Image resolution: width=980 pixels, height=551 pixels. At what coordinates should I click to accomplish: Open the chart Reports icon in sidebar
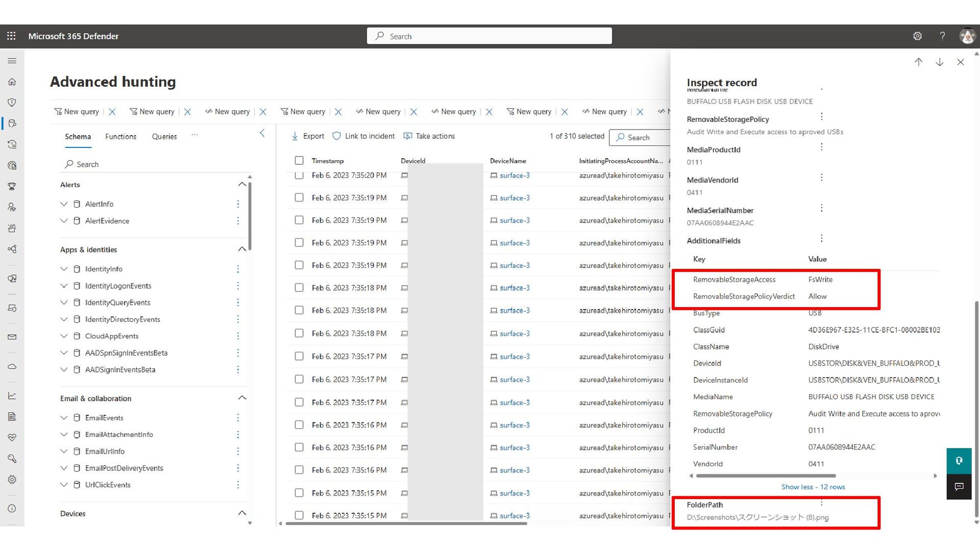pos(12,395)
